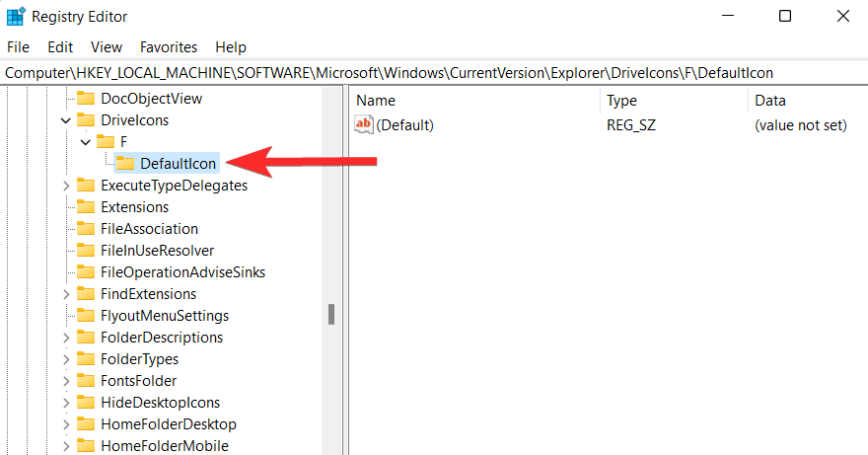Click the Registry Editor app icon

click(16, 17)
